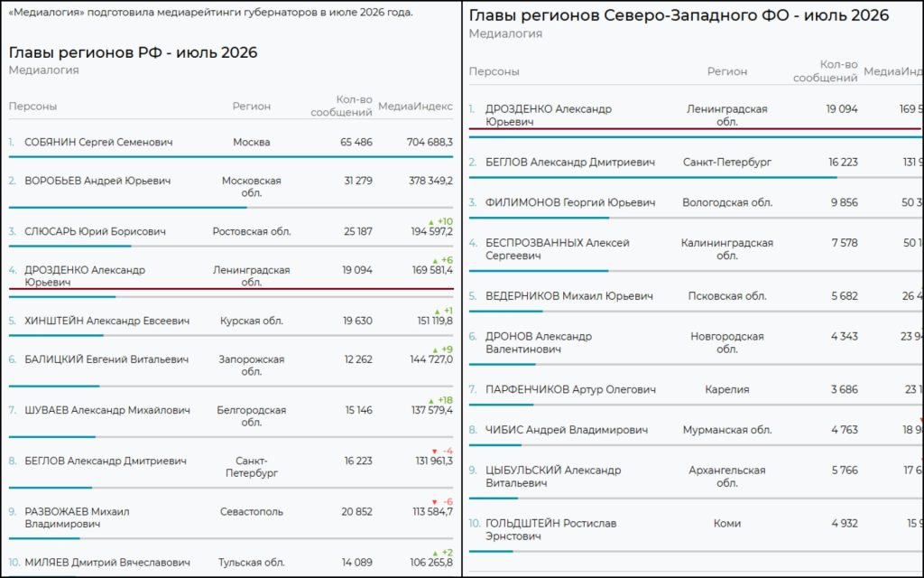Select СОБЯНИН Сергей Семенович in RF list
Image resolution: width=924 pixels, height=578 pixels.
click(99, 142)
